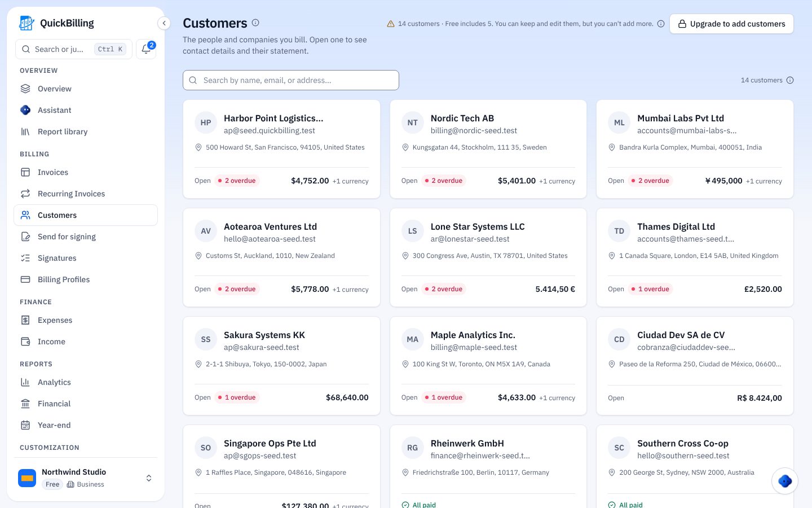Click the Year-end calendar icon
812x508 pixels.
tap(25, 425)
